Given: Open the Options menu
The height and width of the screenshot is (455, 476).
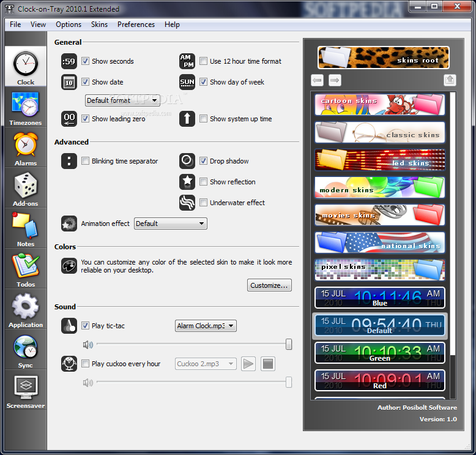Looking at the screenshot, I should tap(69, 24).
